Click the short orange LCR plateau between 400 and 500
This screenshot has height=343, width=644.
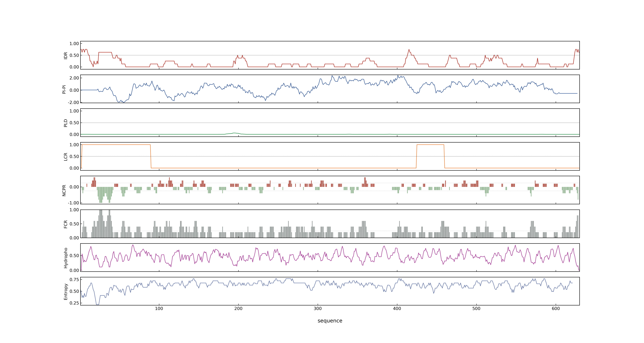[430, 145]
